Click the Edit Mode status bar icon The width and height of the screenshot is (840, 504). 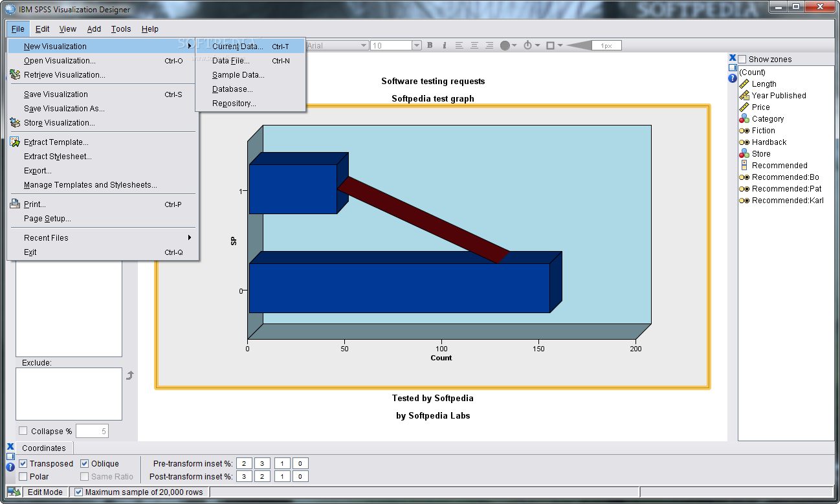click(14, 492)
